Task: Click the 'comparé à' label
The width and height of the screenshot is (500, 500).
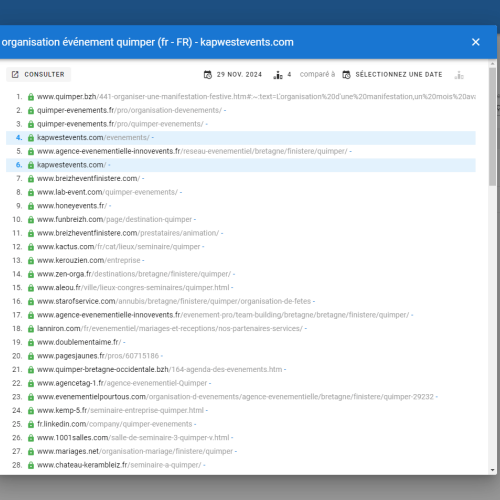Action: [x=317, y=74]
